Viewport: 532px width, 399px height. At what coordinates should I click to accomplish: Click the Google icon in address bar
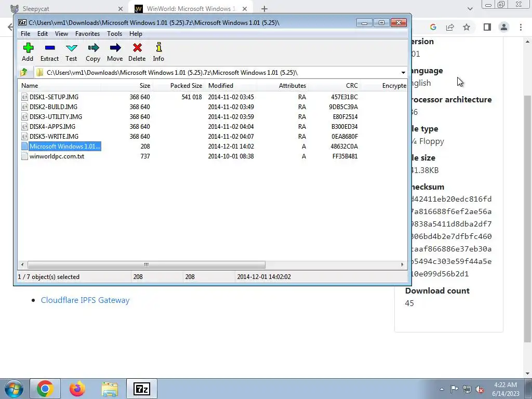point(433,27)
